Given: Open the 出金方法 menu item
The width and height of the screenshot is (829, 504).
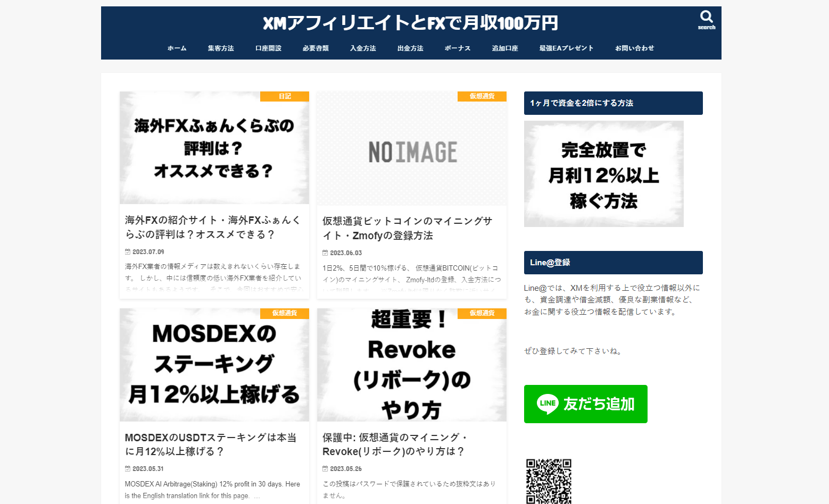Looking at the screenshot, I should click(x=410, y=48).
